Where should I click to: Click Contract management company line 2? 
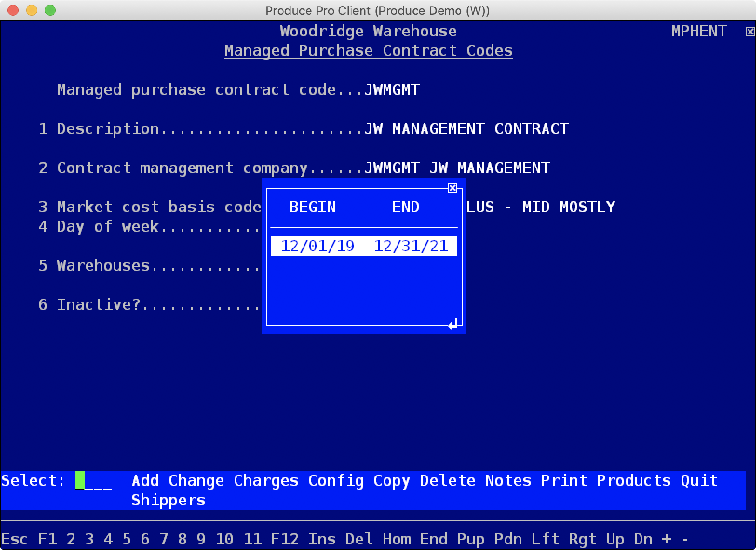(294, 168)
